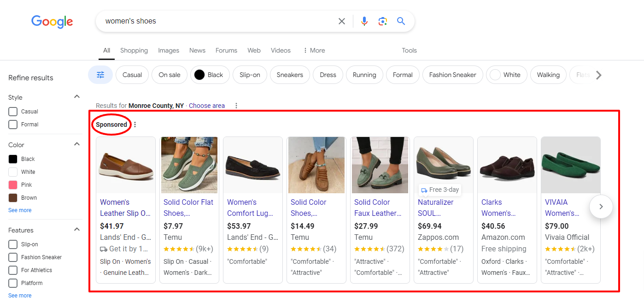
Task: Enable the Slip-on feature checkbox
Action: 13,244
